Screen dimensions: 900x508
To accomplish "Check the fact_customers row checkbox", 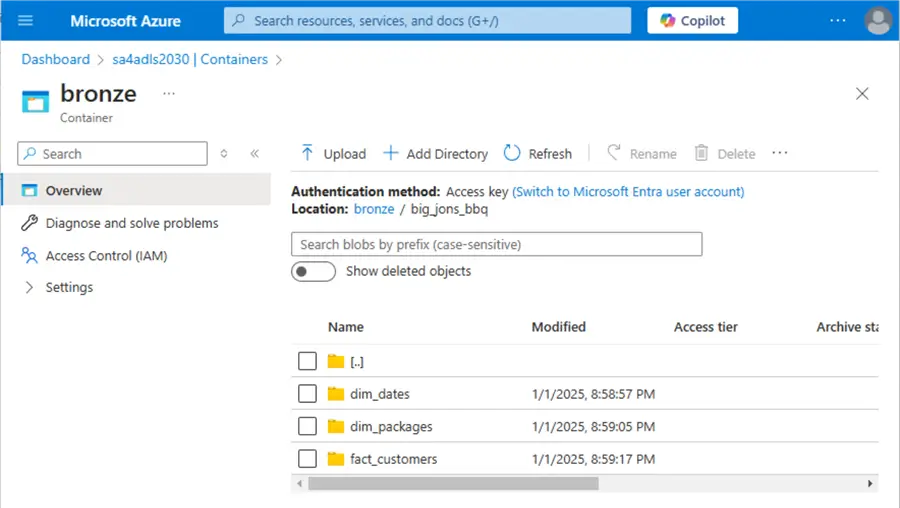I will [307, 459].
